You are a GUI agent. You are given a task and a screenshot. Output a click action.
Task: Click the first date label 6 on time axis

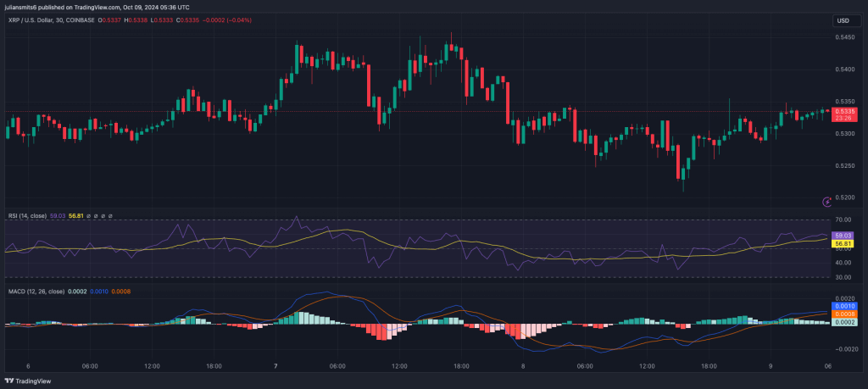pyautogui.click(x=28, y=366)
